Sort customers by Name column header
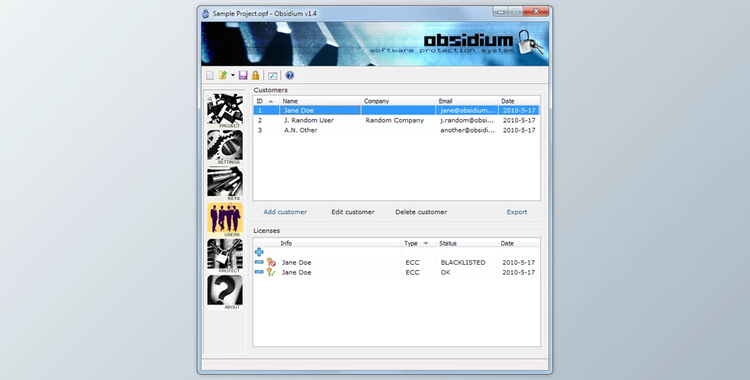The image size is (750, 380). 320,101
